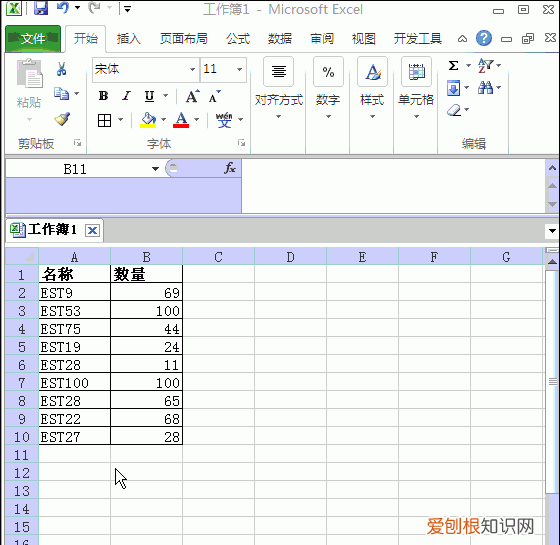Select cell with value 69
The height and width of the screenshot is (545, 560).
click(146, 292)
